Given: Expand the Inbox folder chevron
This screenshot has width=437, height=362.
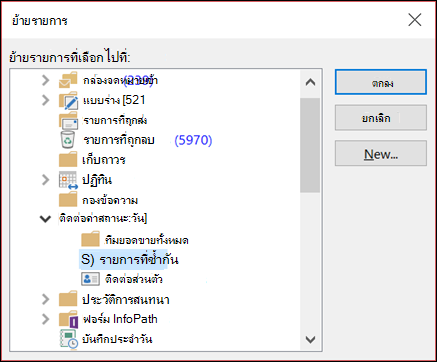Looking at the screenshot, I should tap(45, 80).
